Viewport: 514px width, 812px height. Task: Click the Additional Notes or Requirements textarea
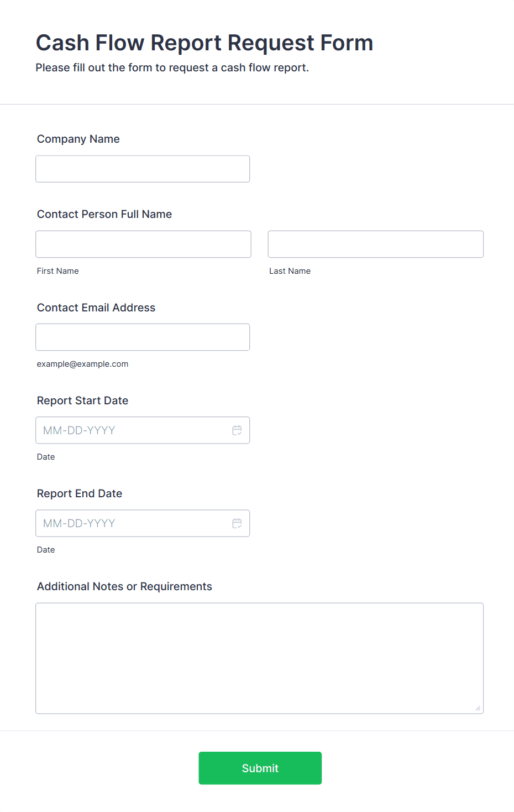coord(259,658)
